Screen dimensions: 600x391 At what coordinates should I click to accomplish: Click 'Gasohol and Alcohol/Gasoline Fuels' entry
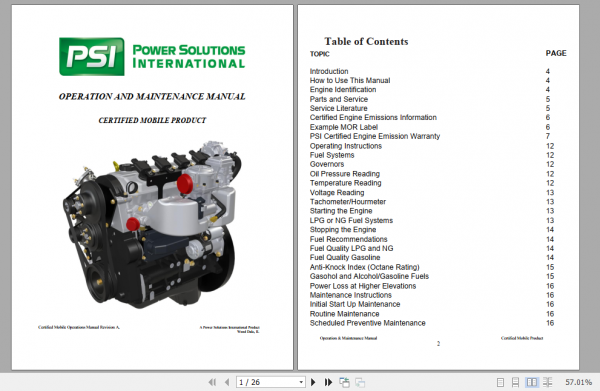coord(369,276)
